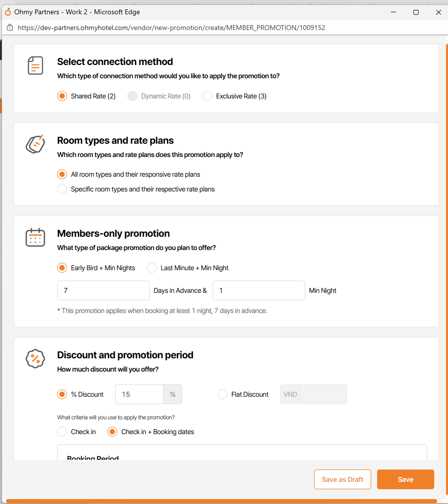Switch to Last Minute + Min Night
Image resolution: width=448 pixels, height=504 pixels.
(x=152, y=268)
